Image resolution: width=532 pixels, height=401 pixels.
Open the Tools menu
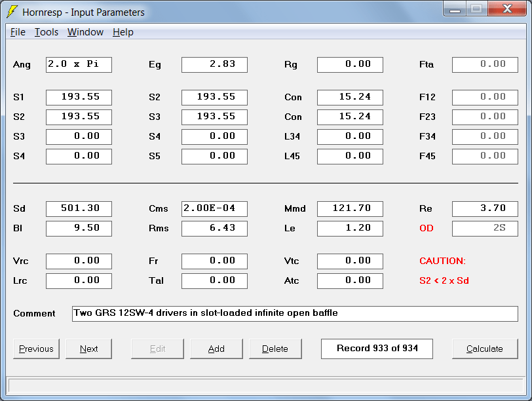tap(47, 32)
